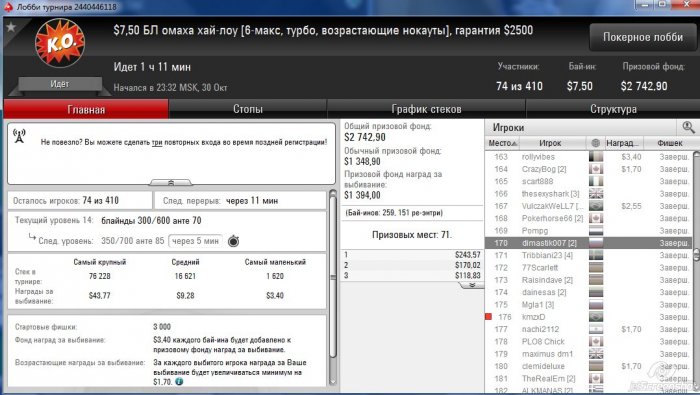Select player rollyvibes in list

538,157
